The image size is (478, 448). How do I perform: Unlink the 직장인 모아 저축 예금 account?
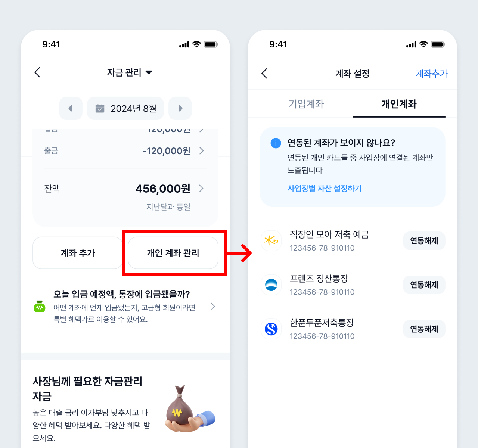[424, 241]
